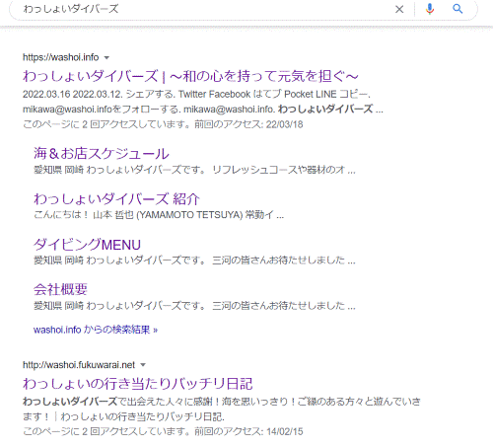Click snippet under 会社概要 about 三河の皆さん
Image resolution: width=493 pixels, height=448 pixels.
194,306
